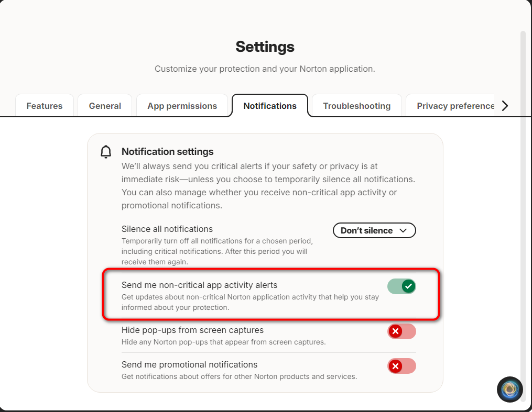Turn on promotional notifications switch
This screenshot has height=412, width=532.
401,366
